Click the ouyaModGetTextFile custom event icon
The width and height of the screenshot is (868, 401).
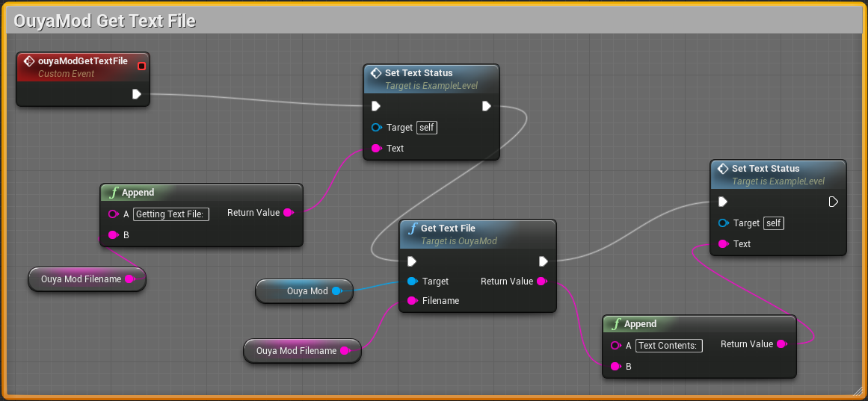29,61
